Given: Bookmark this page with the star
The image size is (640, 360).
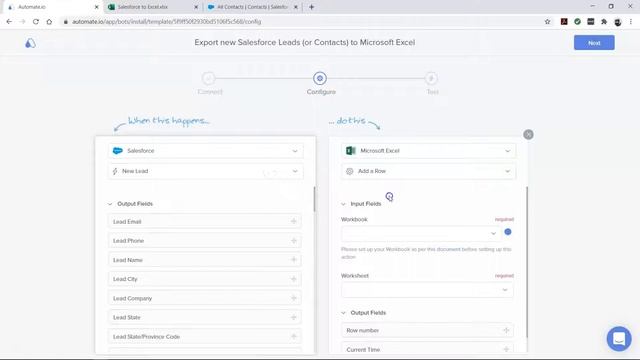Looking at the screenshot, I should pos(547,22).
